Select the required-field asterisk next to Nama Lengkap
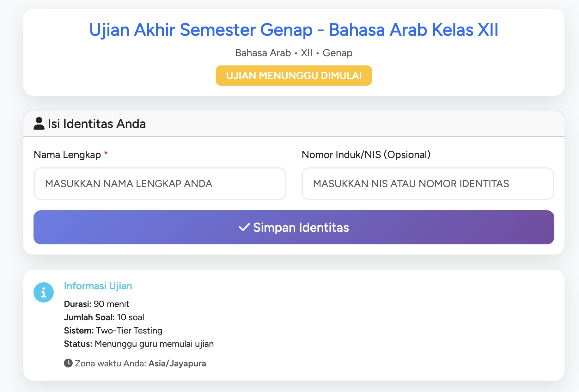 pyautogui.click(x=106, y=154)
